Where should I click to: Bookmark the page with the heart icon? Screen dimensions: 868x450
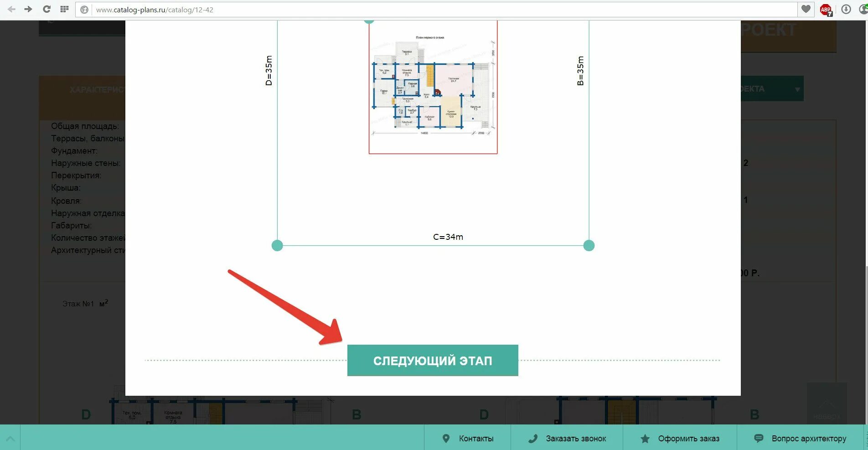(x=806, y=9)
